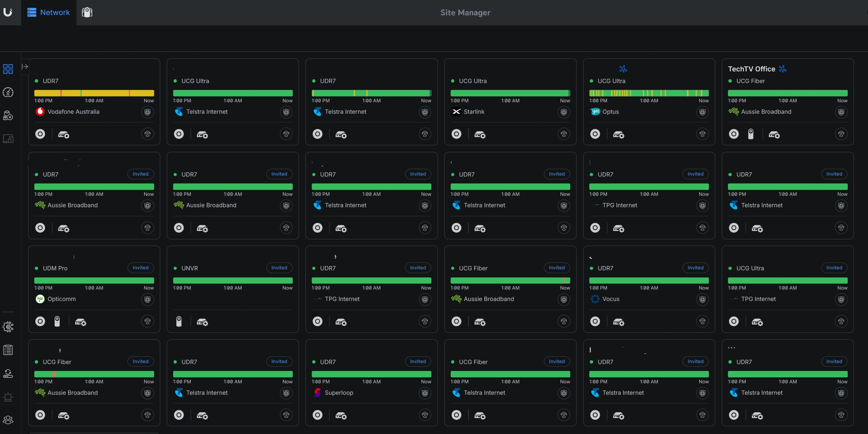Click the UNVR device name
The width and height of the screenshot is (868, 434).
(190, 268)
